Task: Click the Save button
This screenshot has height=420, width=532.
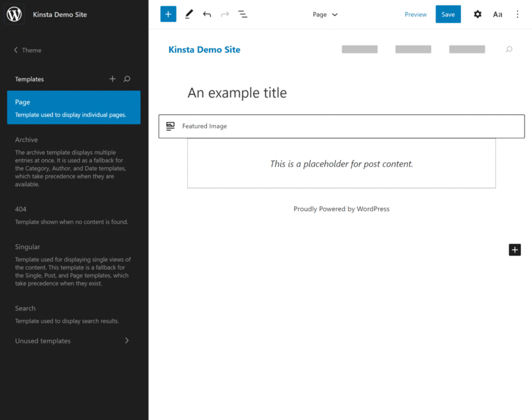Action: coord(448,15)
